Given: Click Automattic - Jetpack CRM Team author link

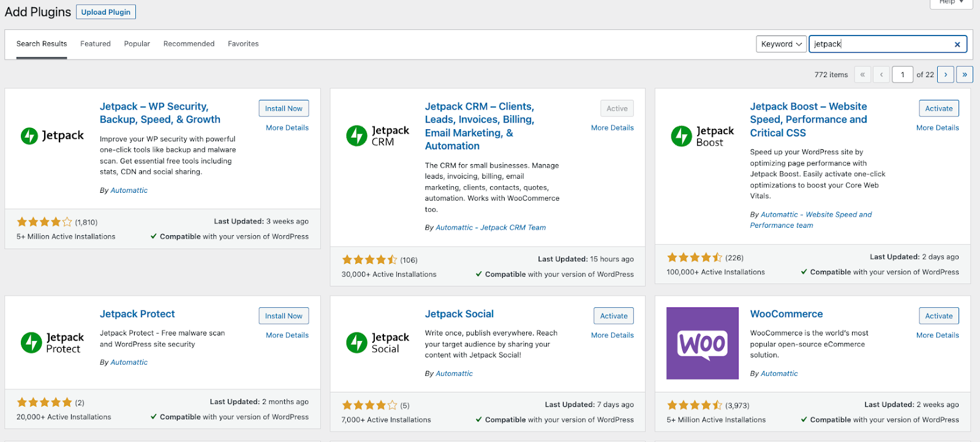Looking at the screenshot, I should (491, 228).
